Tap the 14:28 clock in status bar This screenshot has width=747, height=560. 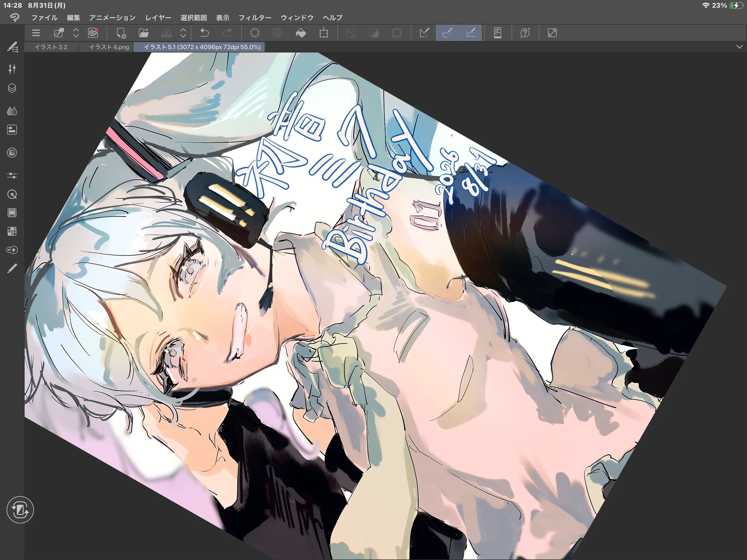[x=13, y=5]
